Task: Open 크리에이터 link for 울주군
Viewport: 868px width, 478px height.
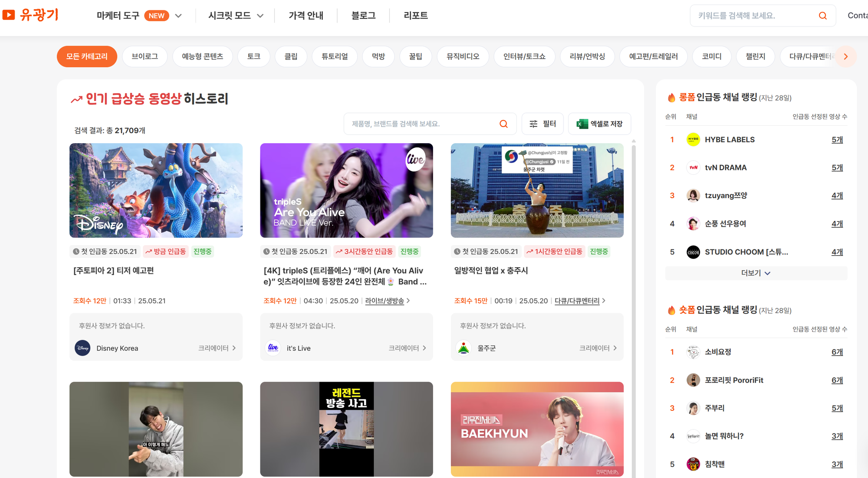Action: [598, 348]
